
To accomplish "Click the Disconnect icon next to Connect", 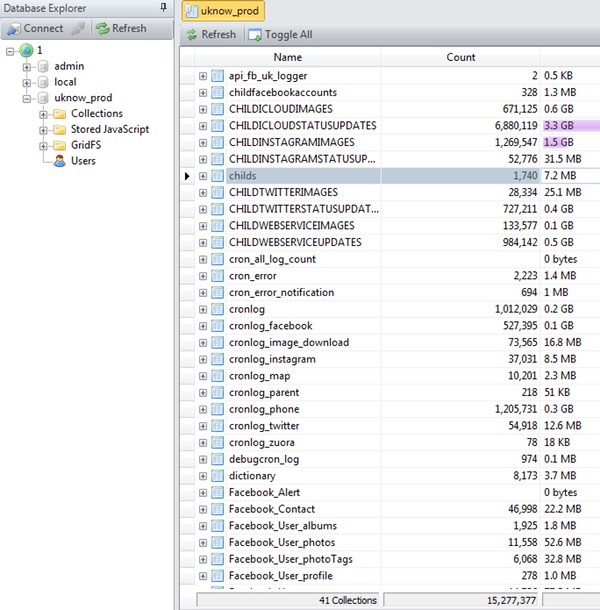I will tap(78, 28).
